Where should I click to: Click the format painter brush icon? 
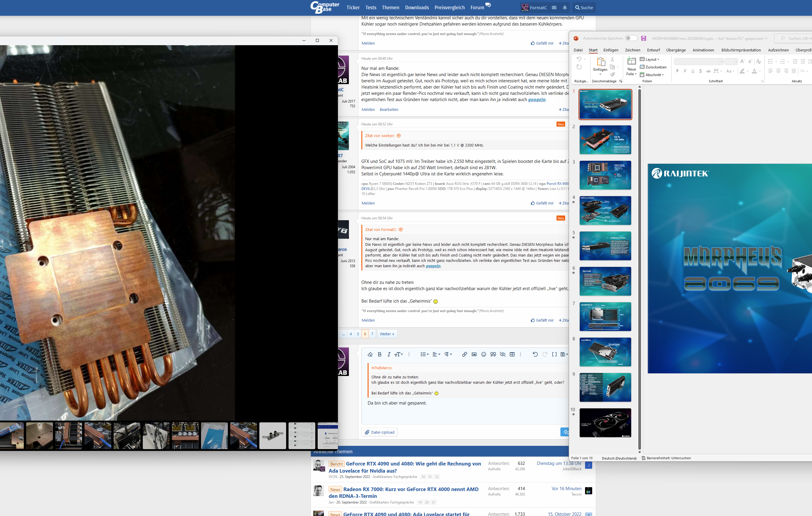pos(613,75)
